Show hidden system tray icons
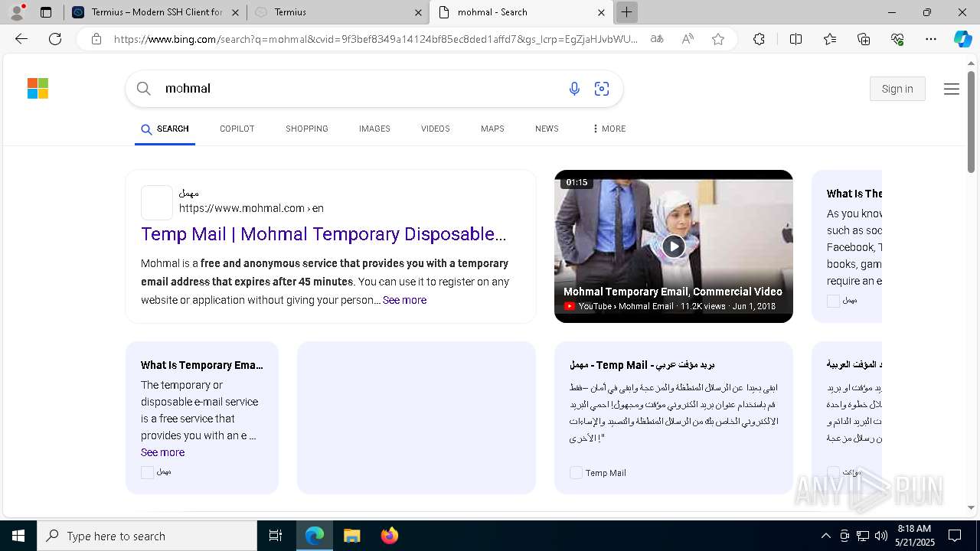The width and height of the screenshot is (980, 551). [825, 536]
